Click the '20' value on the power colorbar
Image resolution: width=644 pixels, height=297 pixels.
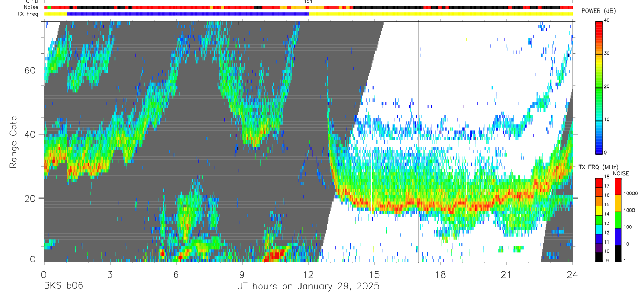tap(607, 87)
